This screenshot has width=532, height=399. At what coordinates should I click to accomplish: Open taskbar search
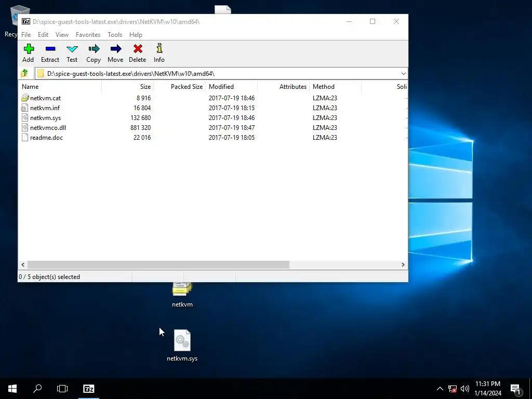click(37, 389)
